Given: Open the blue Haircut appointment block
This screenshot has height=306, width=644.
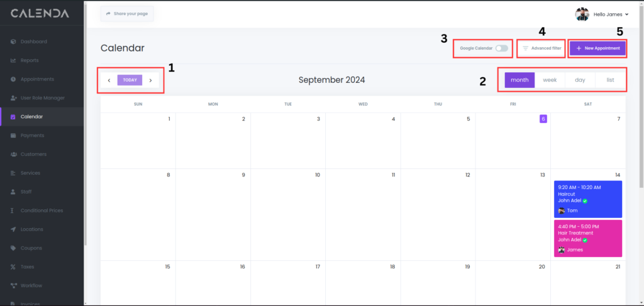Looking at the screenshot, I should click(587, 199).
